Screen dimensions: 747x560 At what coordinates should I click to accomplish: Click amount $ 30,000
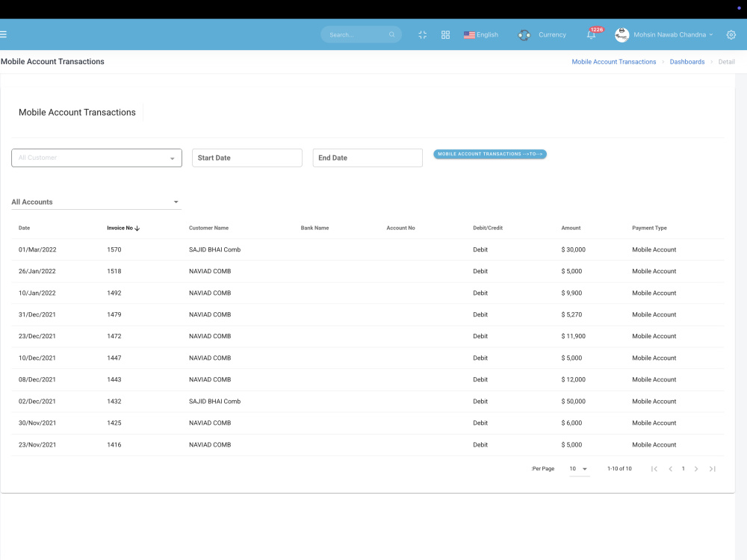click(x=574, y=249)
